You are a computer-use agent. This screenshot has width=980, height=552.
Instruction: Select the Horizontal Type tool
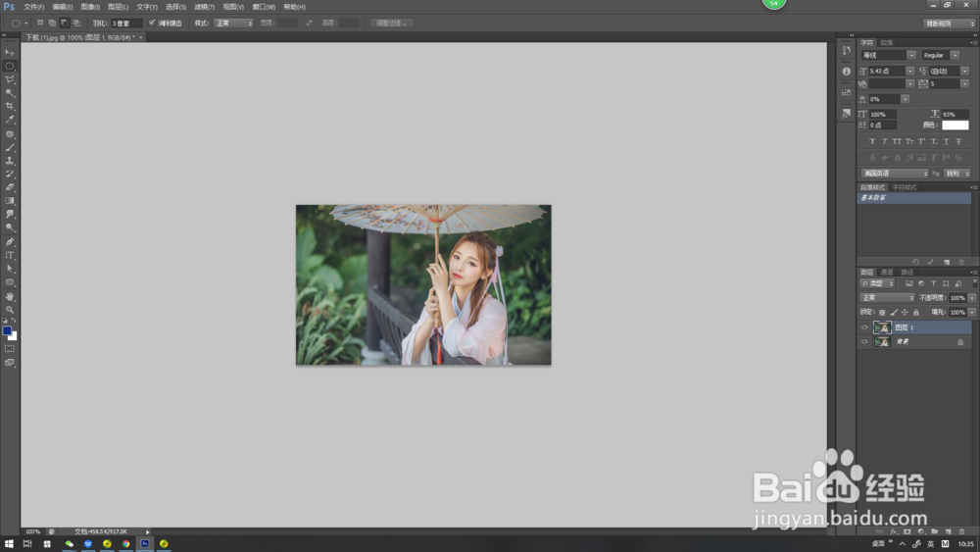pos(10,255)
